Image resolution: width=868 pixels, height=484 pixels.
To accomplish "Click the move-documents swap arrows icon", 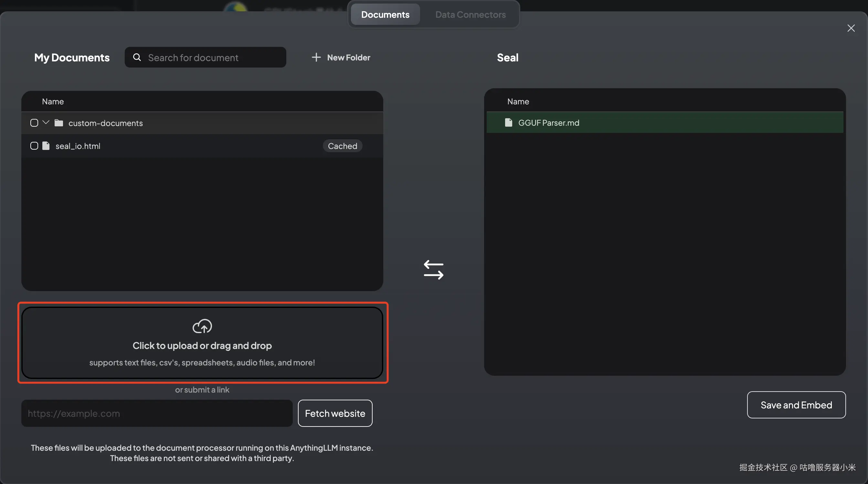I will (x=433, y=270).
